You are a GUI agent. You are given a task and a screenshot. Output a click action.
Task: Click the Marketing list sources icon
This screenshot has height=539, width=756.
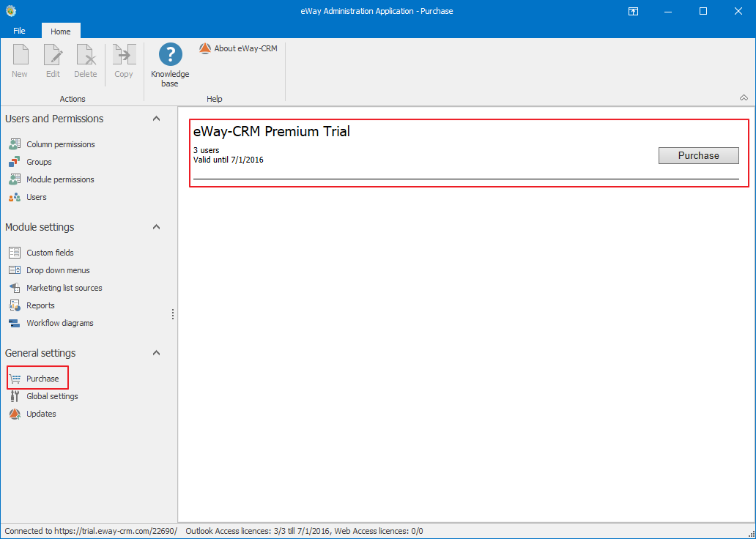tap(15, 288)
